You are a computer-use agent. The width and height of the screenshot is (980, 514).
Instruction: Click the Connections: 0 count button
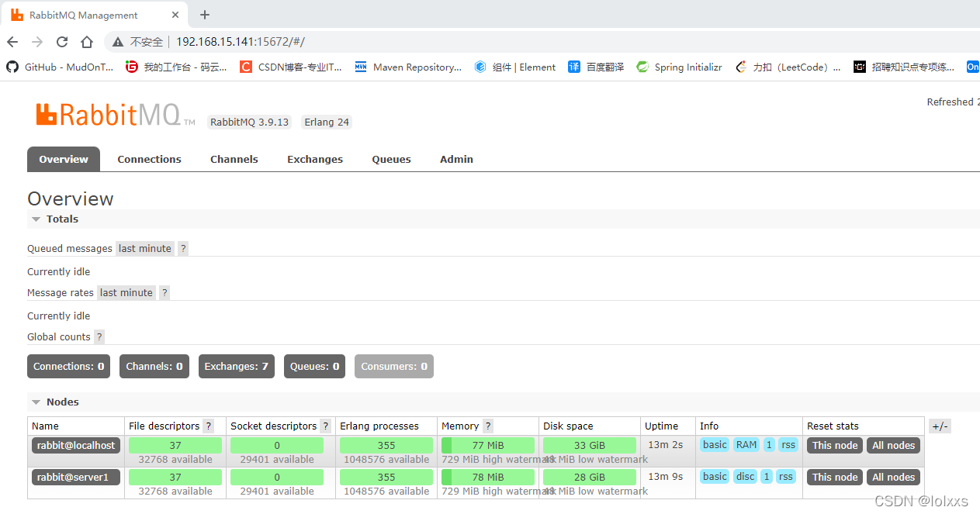[68, 367]
